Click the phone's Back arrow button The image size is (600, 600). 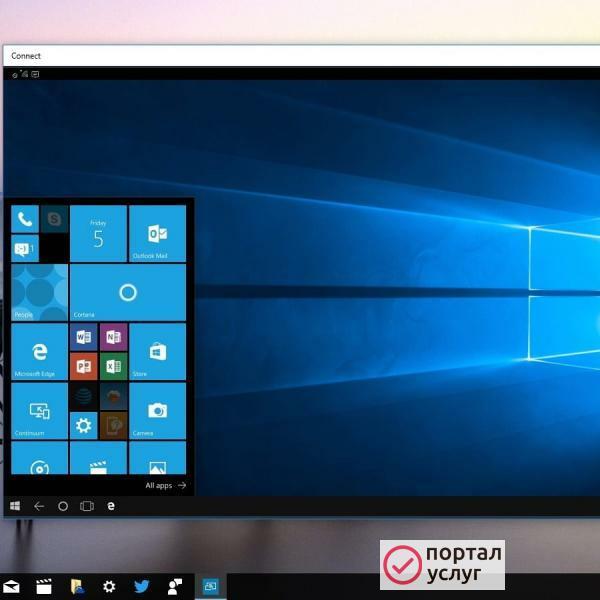point(39,507)
